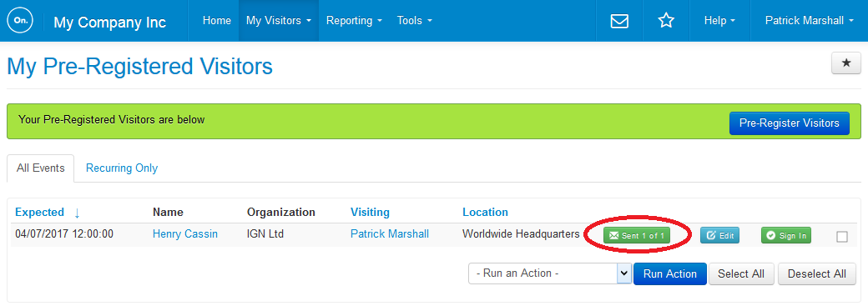Open the Run an Action dropdown
Screen dimensions: 868x306
pos(550,273)
